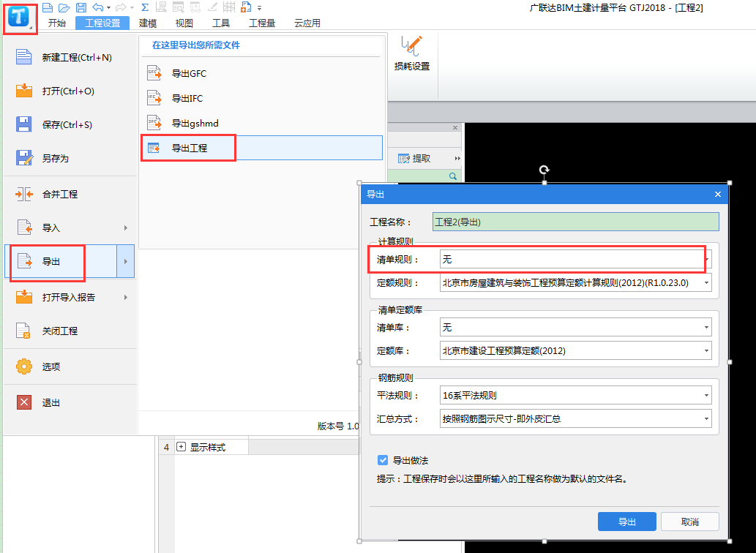Open the 清单库 dropdown
The image size is (756, 553).
tap(576, 328)
